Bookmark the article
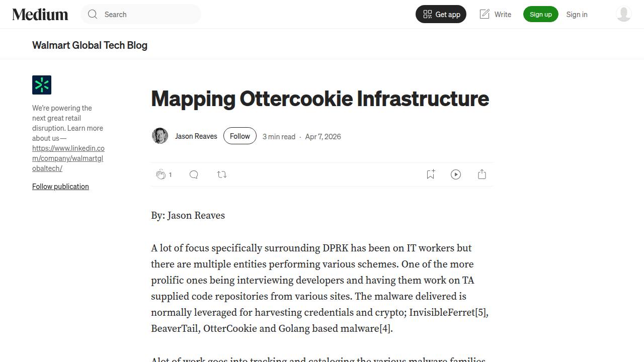The width and height of the screenshot is (644, 362). coord(431,174)
